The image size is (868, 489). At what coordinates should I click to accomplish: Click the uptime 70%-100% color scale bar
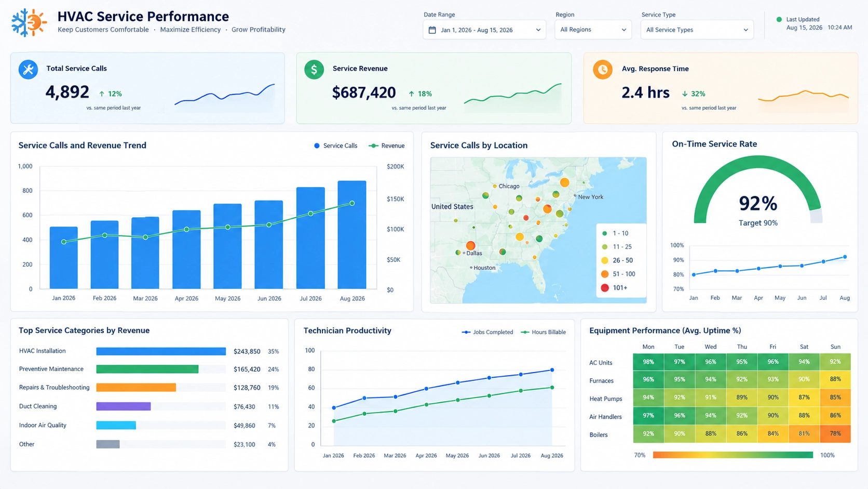click(733, 455)
